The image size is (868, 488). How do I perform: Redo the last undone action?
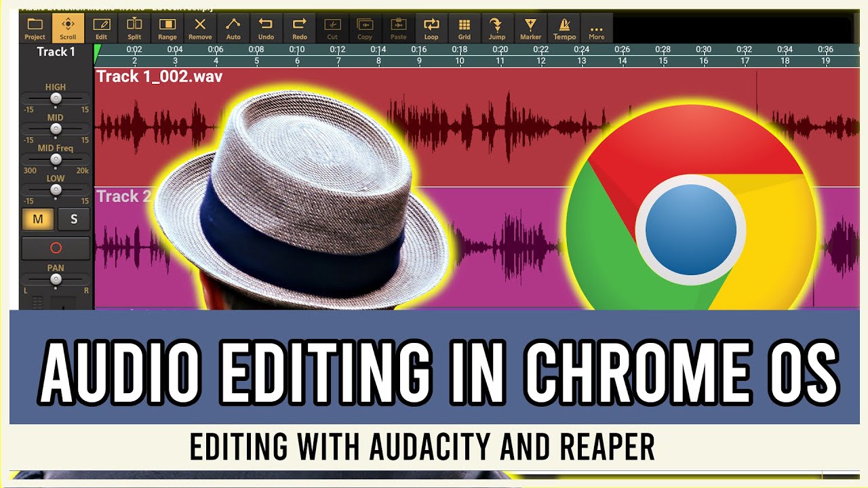tap(299, 28)
